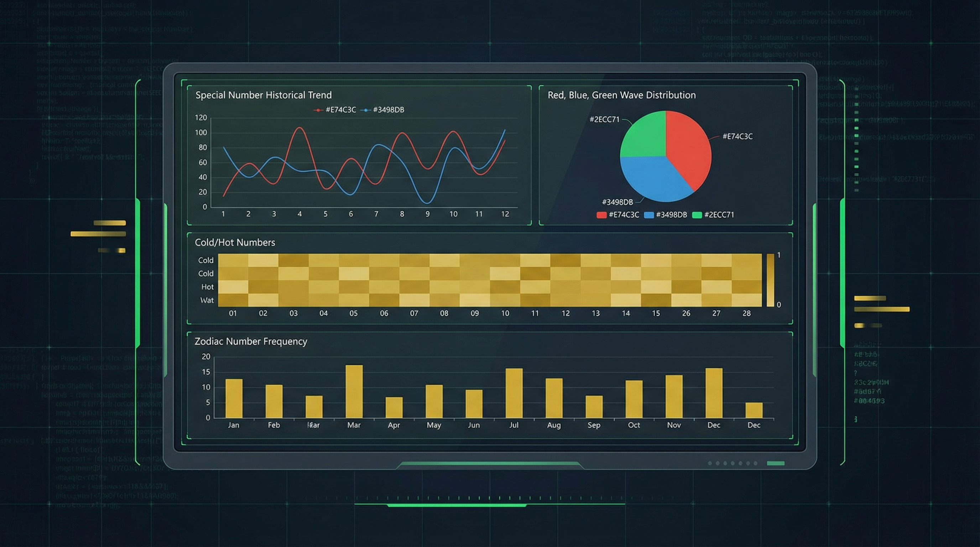Viewport: 980px width, 547px height.
Task: Click the Jan bar in Zodiac chart
Action: (234, 398)
